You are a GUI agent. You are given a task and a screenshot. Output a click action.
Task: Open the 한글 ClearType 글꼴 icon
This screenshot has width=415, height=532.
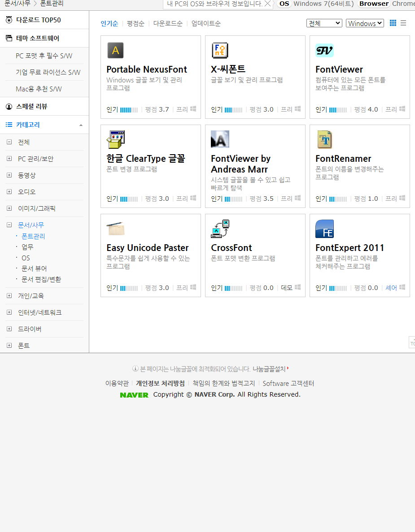tap(115, 139)
